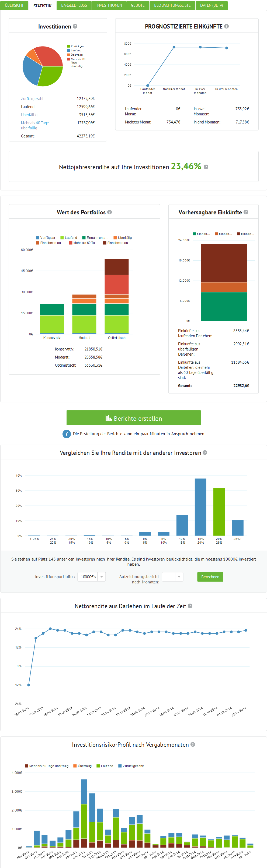
Task: Click help icon next to Nettojahresrendite percentage
Action: click(206, 167)
